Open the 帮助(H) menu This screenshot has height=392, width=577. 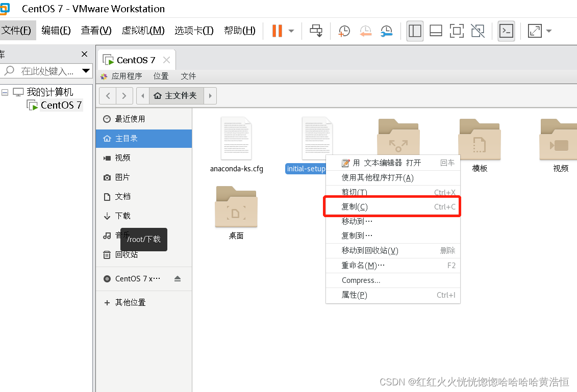(x=240, y=31)
